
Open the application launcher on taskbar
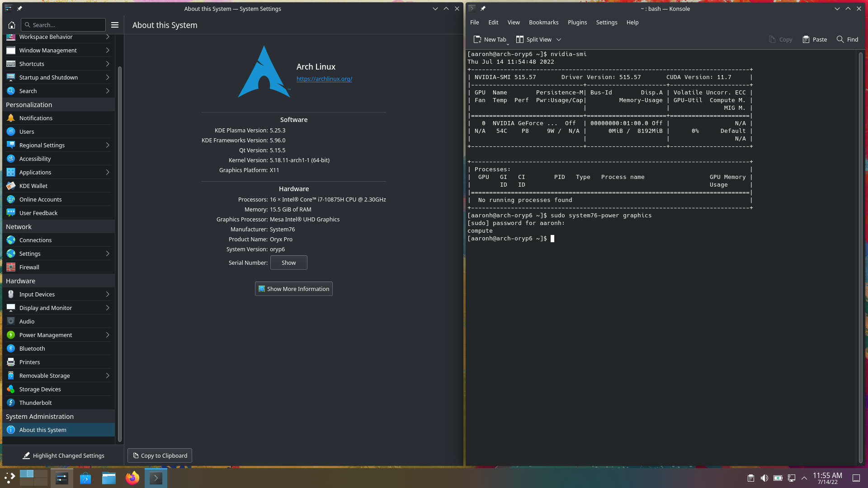coord(9,478)
